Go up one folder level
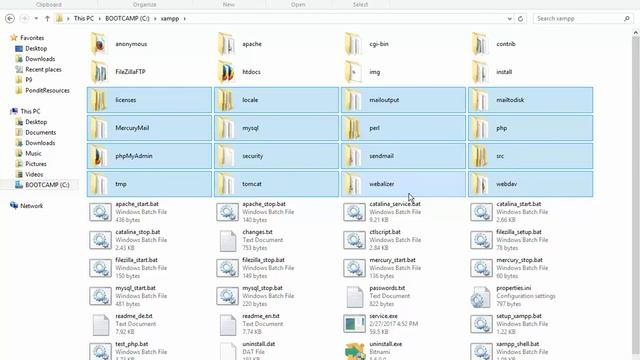 click(47, 19)
